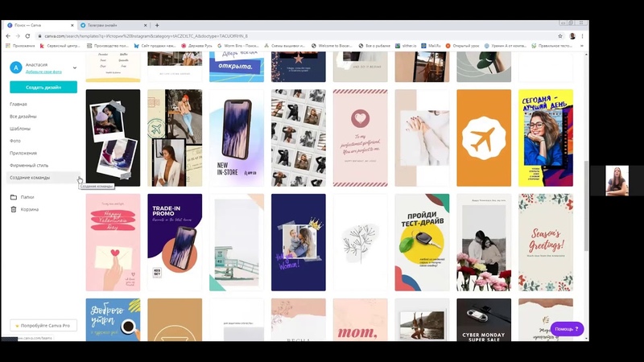Open the polaroid photo grid template
This screenshot has height=362, width=644.
click(x=299, y=138)
